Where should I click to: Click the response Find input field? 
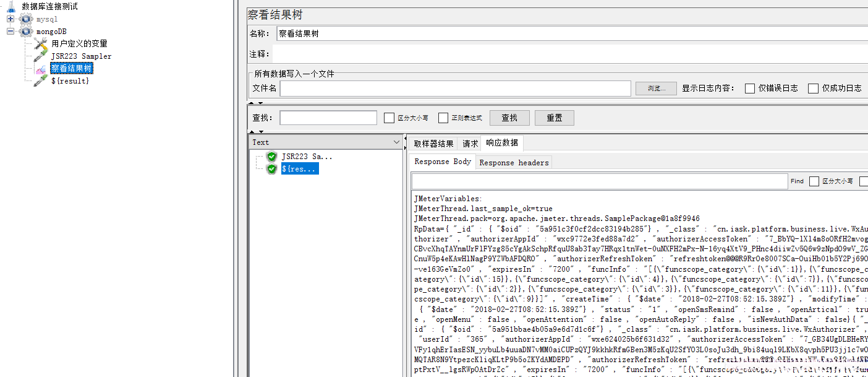click(x=599, y=181)
